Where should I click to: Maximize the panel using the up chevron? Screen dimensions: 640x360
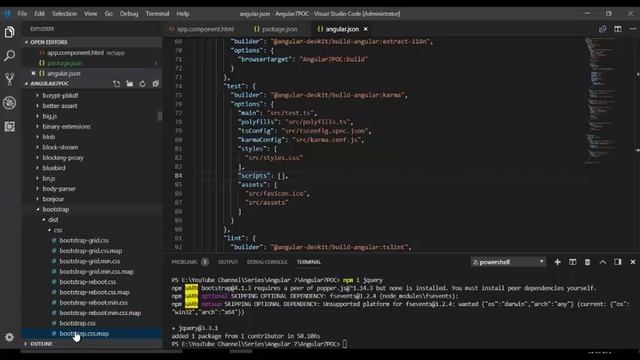(x=602, y=262)
